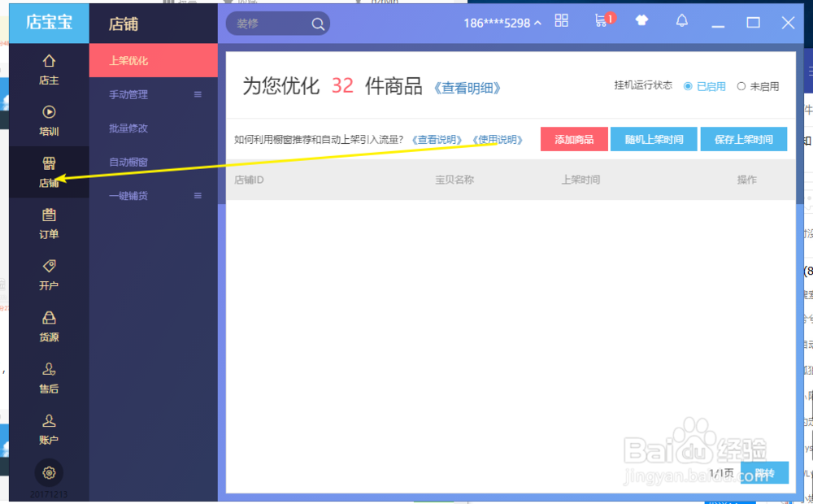Open the 自动橱窗 menu item

coord(154,162)
